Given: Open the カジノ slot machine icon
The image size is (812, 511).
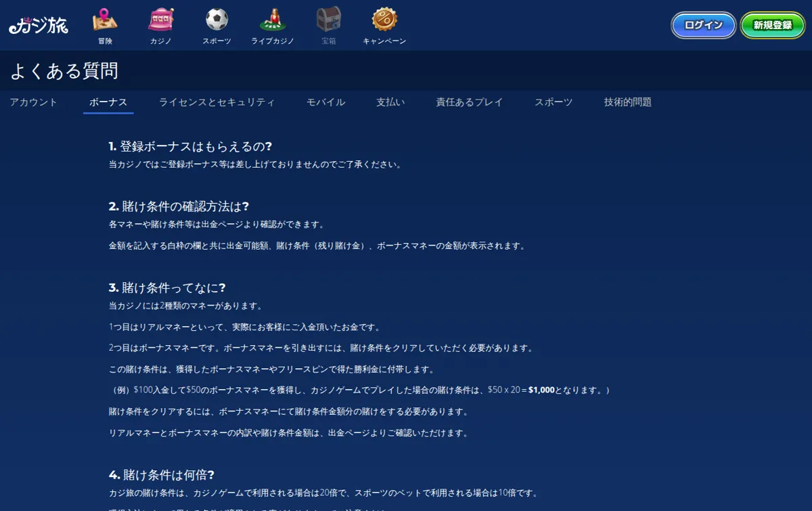Looking at the screenshot, I should [160, 19].
